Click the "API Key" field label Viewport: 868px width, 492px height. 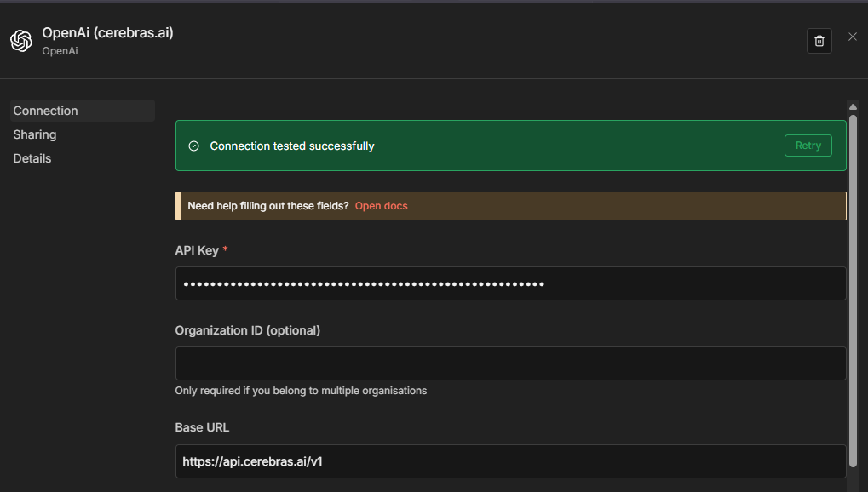pyautogui.click(x=197, y=250)
